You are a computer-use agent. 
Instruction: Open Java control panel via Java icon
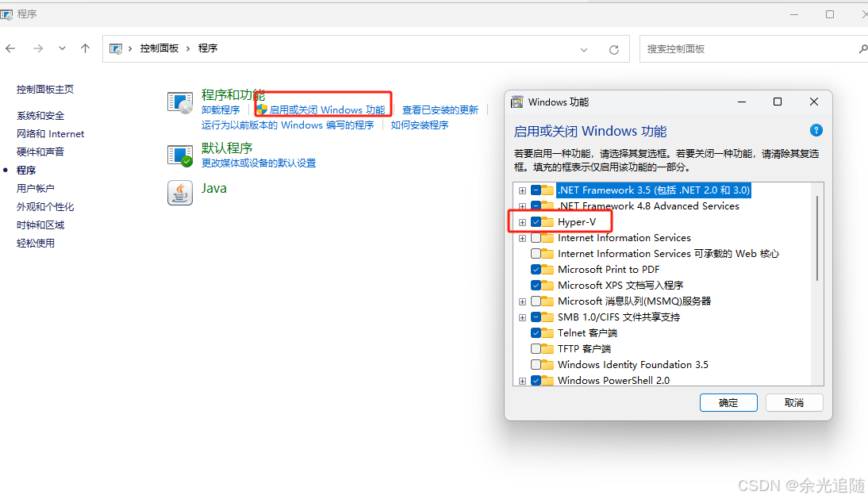click(x=180, y=192)
